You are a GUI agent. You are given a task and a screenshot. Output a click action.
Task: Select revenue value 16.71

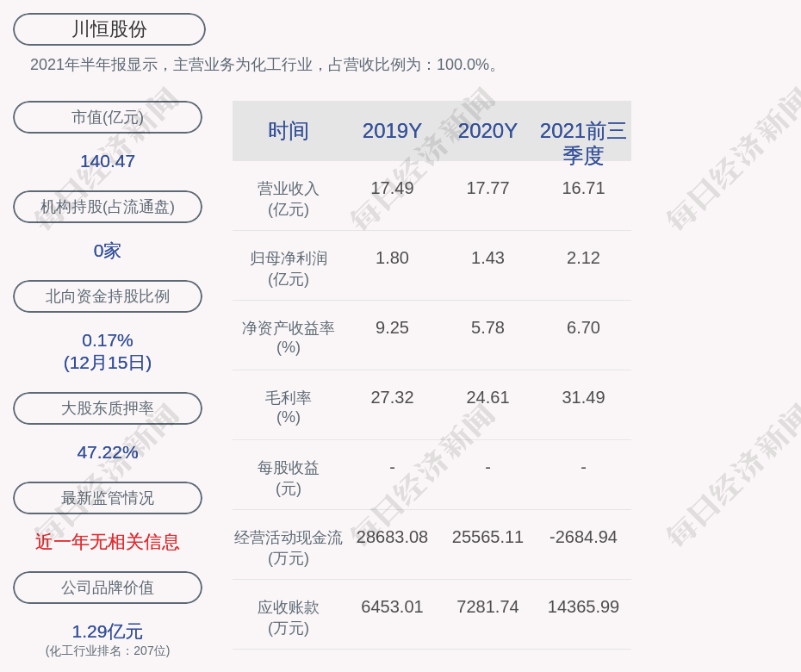(x=583, y=188)
